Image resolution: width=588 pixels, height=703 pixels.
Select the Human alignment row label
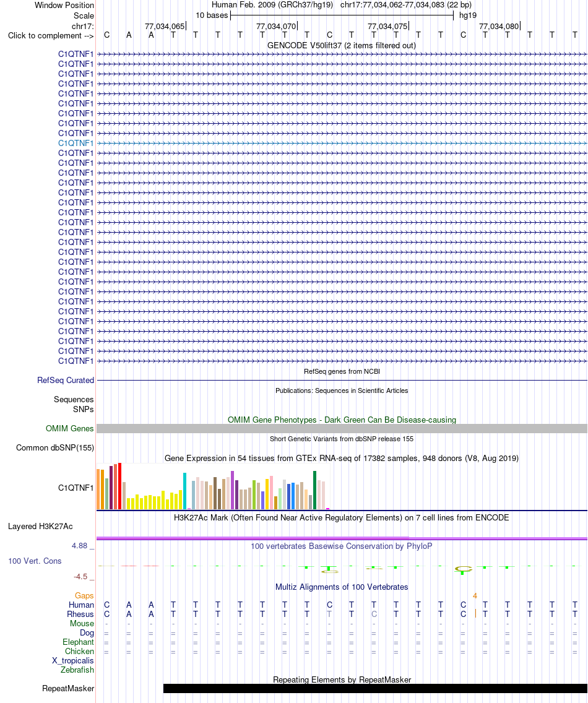pos(81,605)
